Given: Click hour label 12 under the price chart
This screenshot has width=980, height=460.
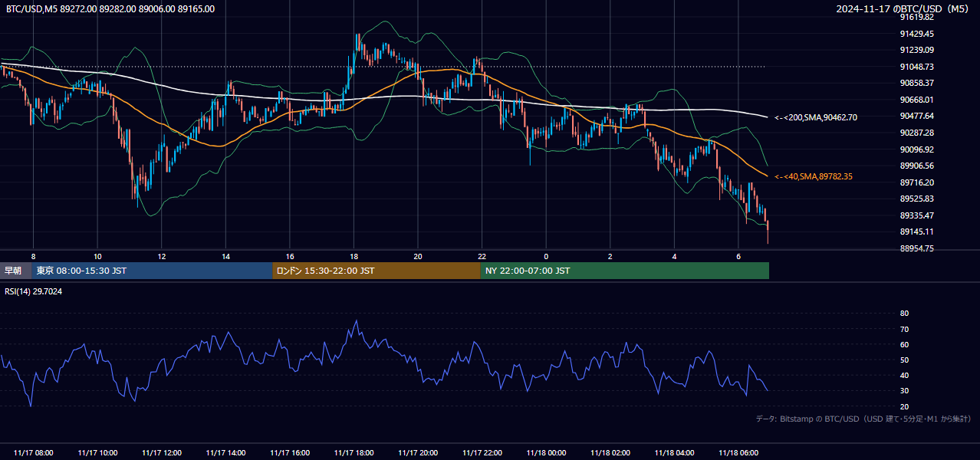Looking at the screenshot, I should click(161, 256).
